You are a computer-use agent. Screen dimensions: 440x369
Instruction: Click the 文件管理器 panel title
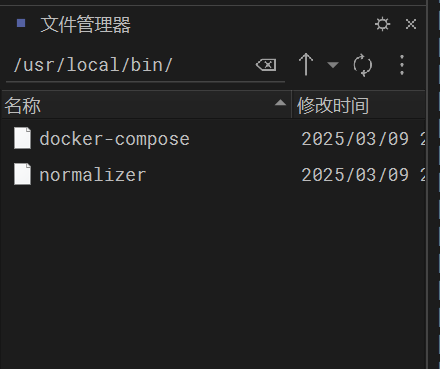[85, 24]
